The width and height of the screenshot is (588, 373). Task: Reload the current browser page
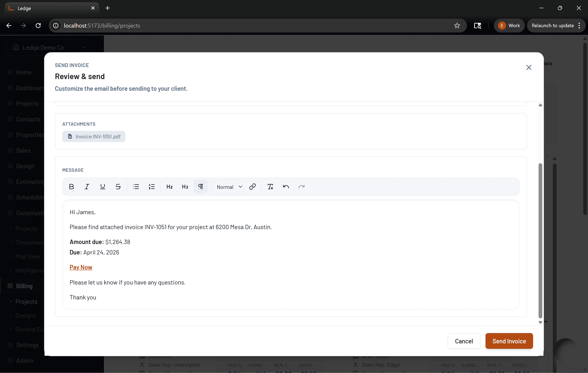click(38, 26)
